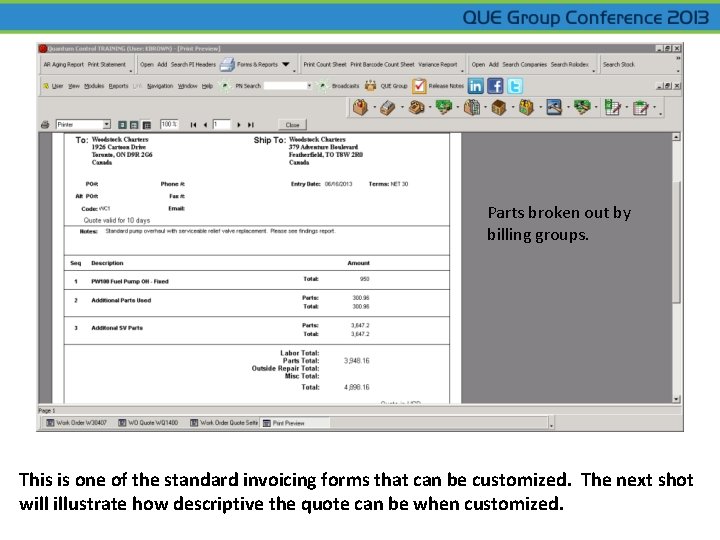Click Search Stock
Image resolution: width=720 pixels, height=540 pixels.
619,64
